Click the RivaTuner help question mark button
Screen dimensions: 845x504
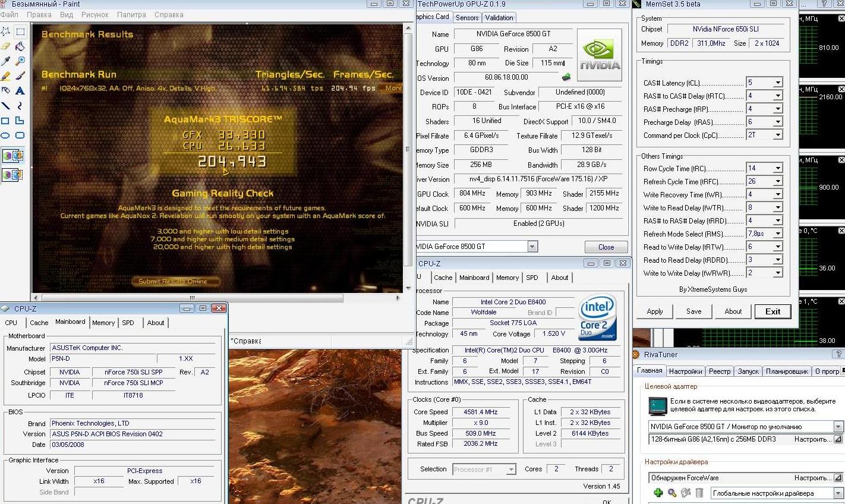(x=839, y=354)
